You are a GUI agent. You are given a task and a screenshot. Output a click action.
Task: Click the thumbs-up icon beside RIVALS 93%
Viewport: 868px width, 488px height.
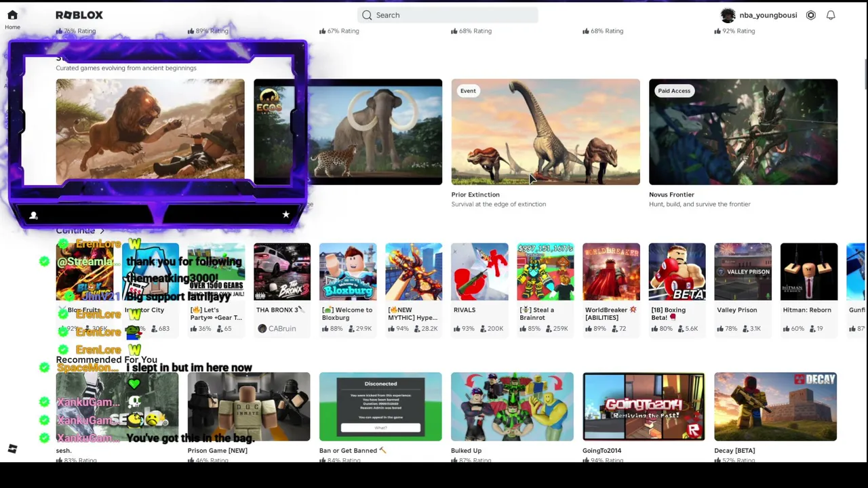tap(456, 329)
